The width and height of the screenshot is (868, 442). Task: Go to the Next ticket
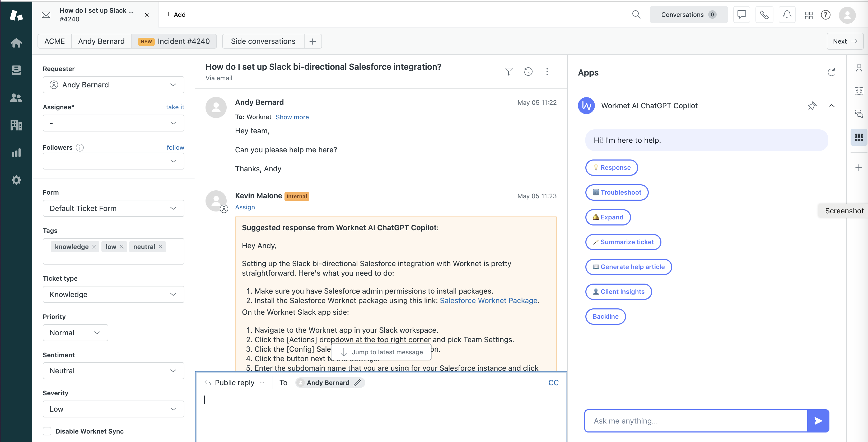[x=845, y=41]
